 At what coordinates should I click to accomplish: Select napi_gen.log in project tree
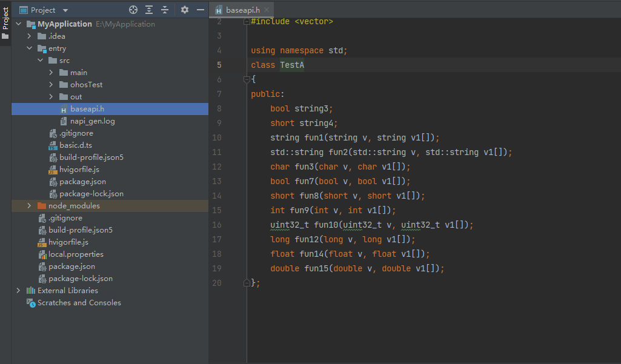tap(92, 121)
